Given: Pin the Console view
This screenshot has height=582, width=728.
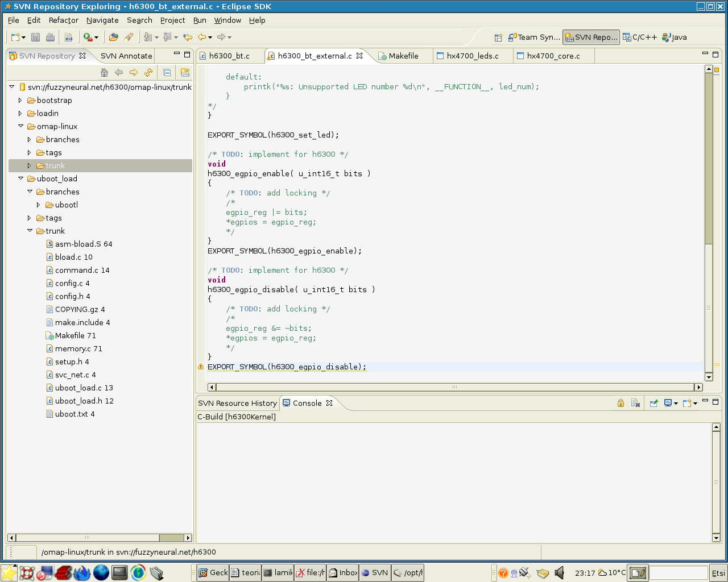Looking at the screenshot, I should tap(652, 403).
